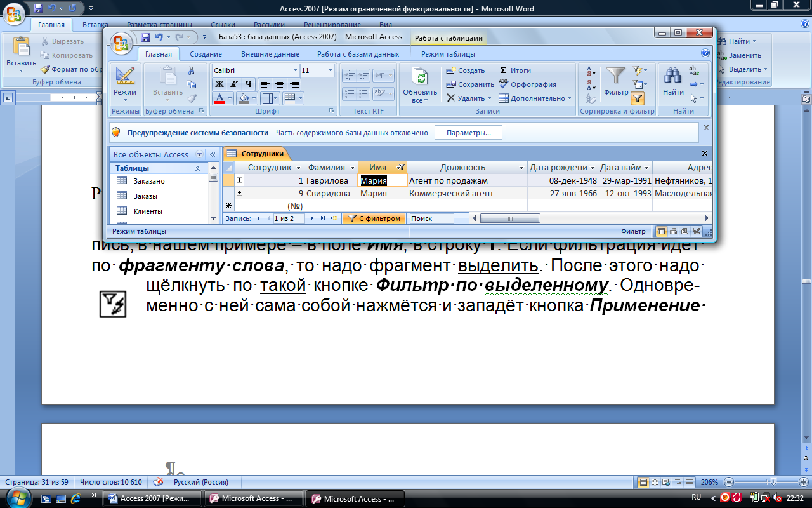This screenshot has width=812, height=508.
Task: Toggle Underline Ч formatting in Access
Action: click(249, 84)
